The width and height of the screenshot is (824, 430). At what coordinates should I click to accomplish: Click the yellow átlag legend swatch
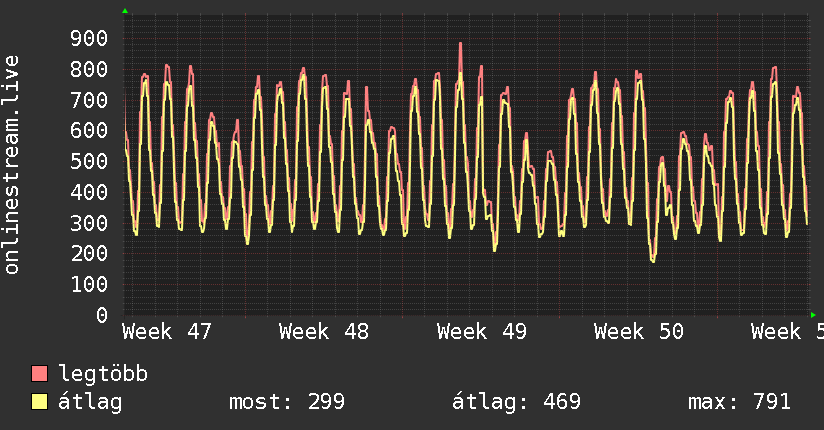(39, 402)
